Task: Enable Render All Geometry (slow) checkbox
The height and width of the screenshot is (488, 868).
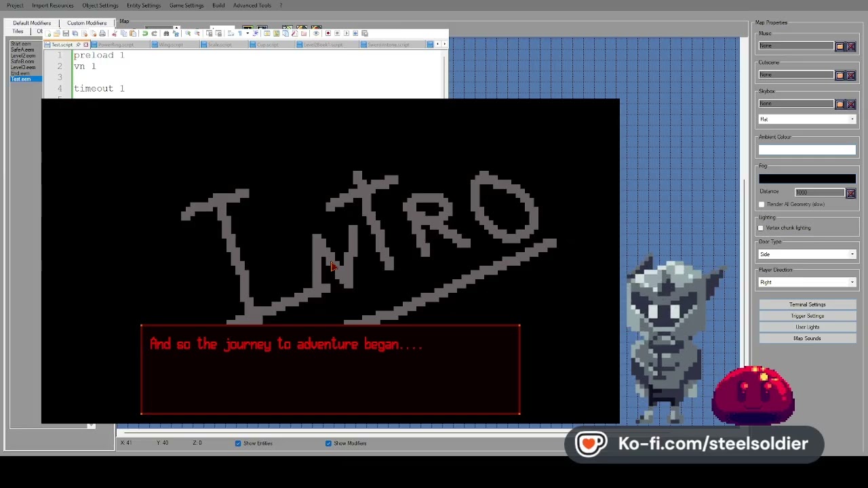Action: pyautogui.click(x=762, y=204)
